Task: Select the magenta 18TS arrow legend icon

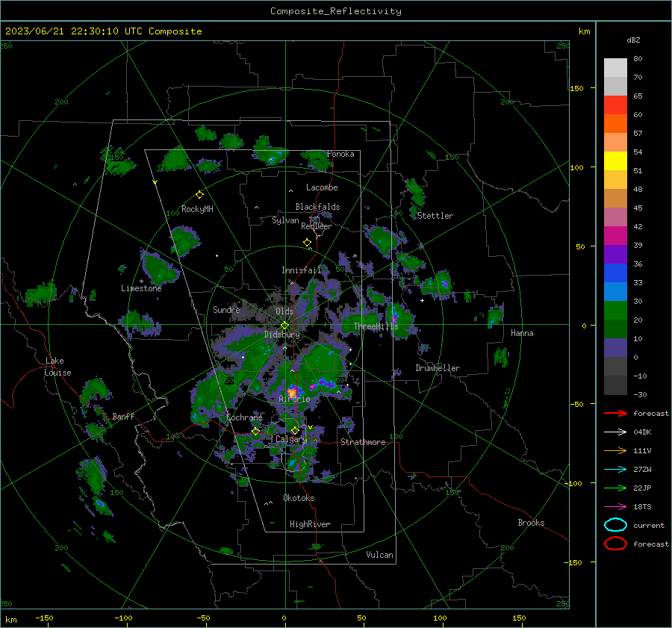Action: (x=615, y=507)
